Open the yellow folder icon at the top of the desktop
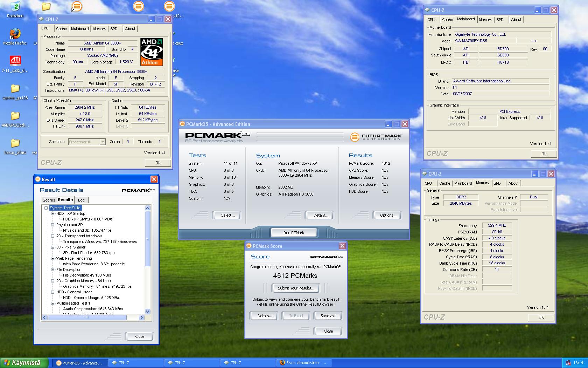This screenshot has height=368, width=588. point(46,6)
